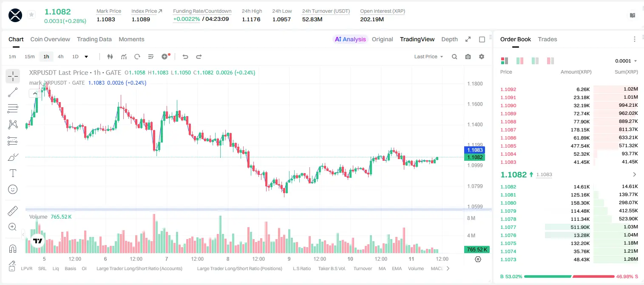This screenshot has height=285, width=644.
Task: Open the indicators icon in toolbar
Action: tap(124, 57)
